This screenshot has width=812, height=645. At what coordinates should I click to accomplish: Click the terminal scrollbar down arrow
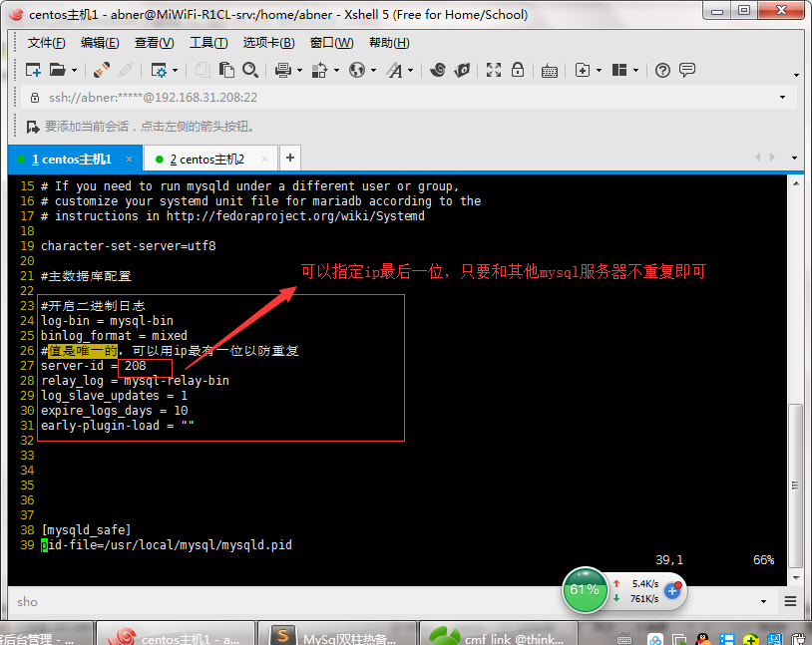tap(796, 577)
